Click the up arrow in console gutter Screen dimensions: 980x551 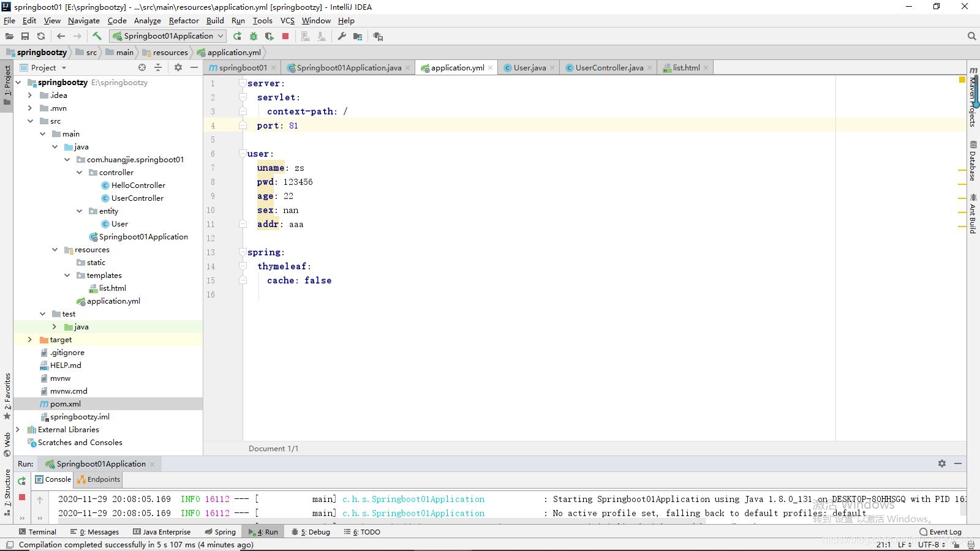pyautogui.click(x=40, y=500)
